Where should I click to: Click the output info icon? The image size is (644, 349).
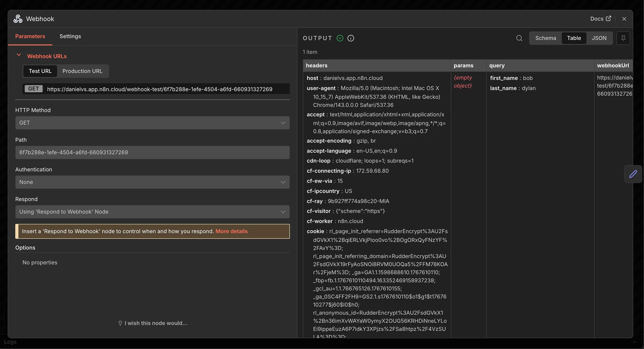click(350, 38)
